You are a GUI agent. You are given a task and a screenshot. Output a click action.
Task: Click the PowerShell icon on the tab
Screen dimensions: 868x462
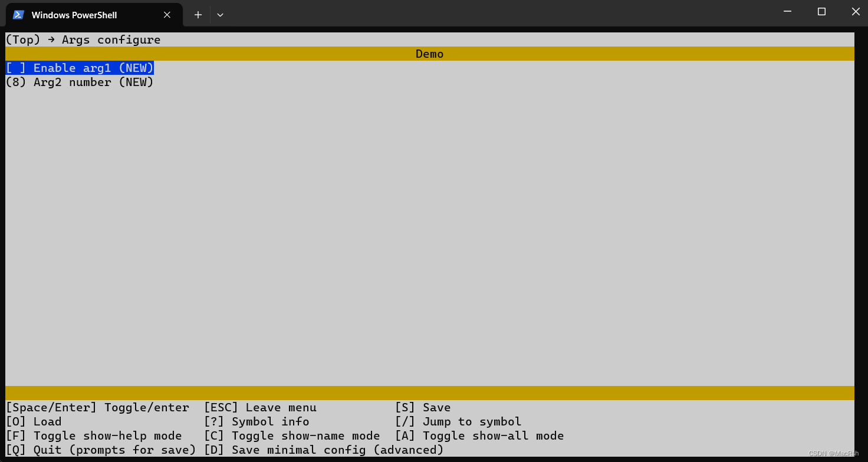[x=18, y=15]
